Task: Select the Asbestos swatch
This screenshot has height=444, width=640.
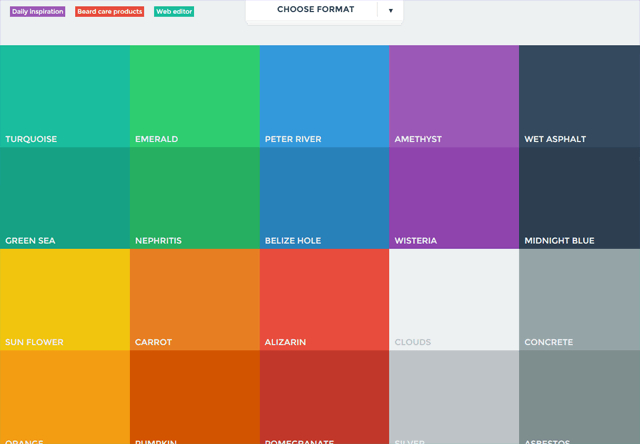Action: coord(580,397)
